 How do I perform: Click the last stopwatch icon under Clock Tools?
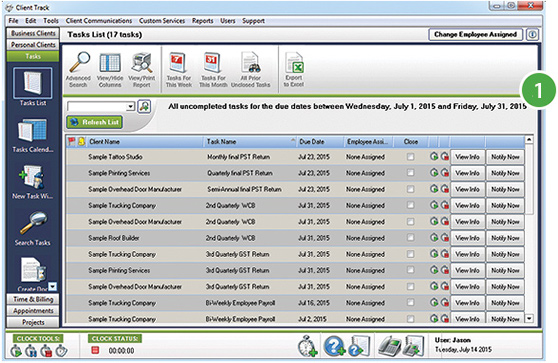(x=62, y=351)
